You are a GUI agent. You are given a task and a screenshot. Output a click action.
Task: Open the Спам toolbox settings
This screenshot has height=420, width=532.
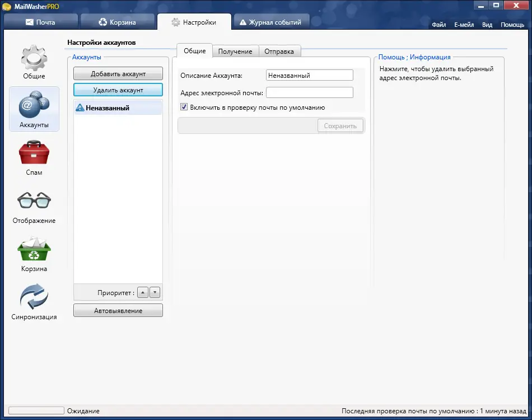(34, 158)
